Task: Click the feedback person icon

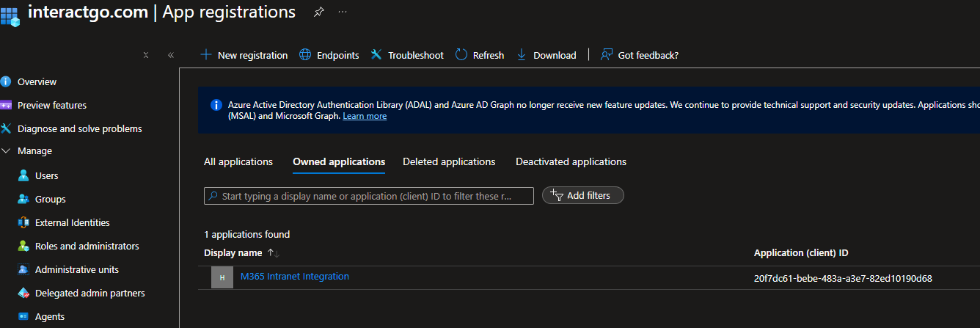Action: pyautogui.click(x=607, y=55)
